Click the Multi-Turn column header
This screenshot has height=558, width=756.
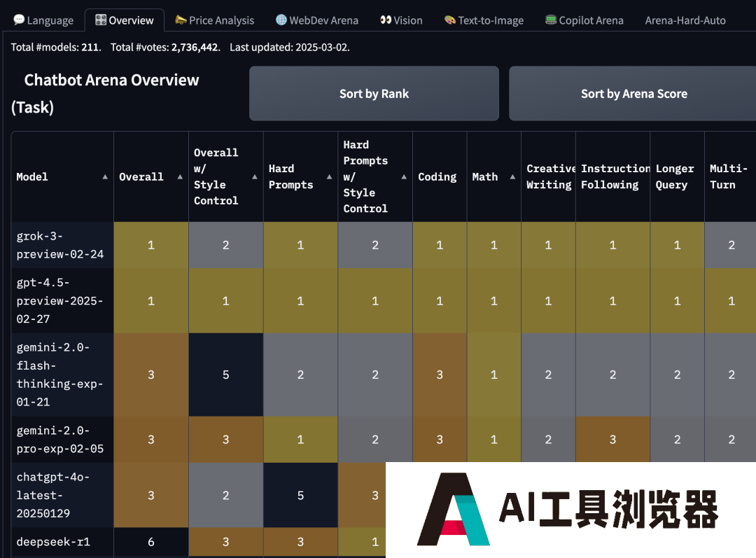pyautogui.click(x=730, y=177)
